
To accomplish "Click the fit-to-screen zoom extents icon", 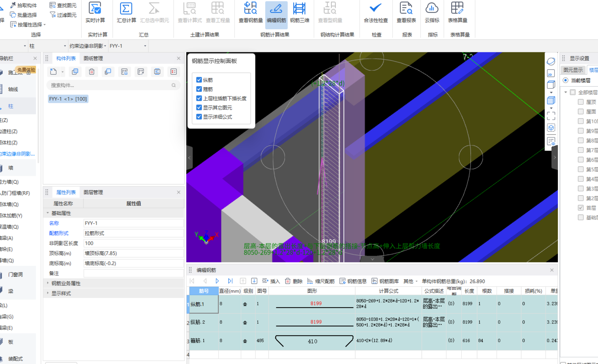I will pos(551,116).
